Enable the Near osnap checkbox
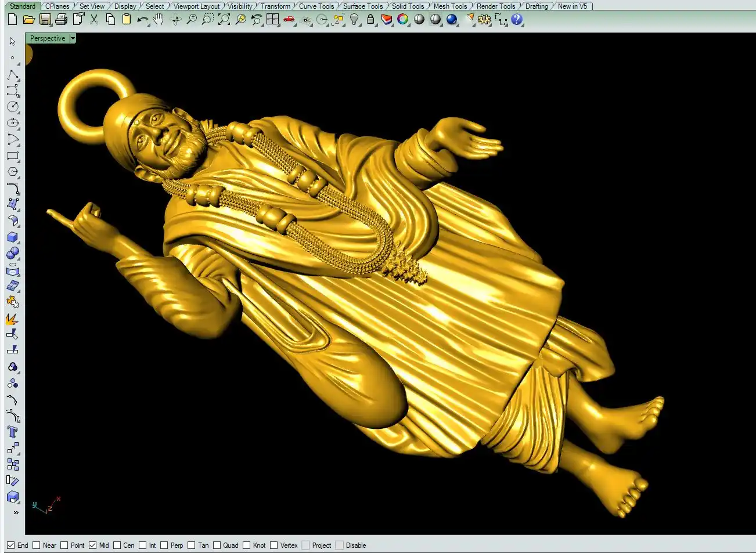 37,545
